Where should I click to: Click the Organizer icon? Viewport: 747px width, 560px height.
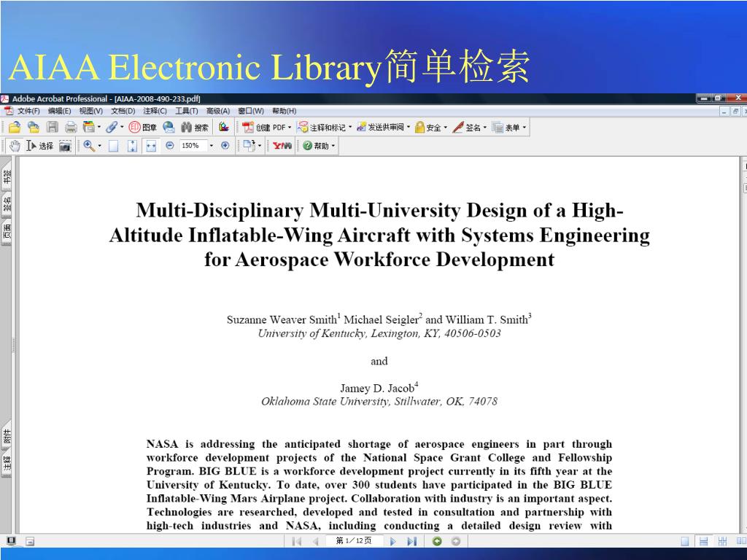(x=88, y=127)
